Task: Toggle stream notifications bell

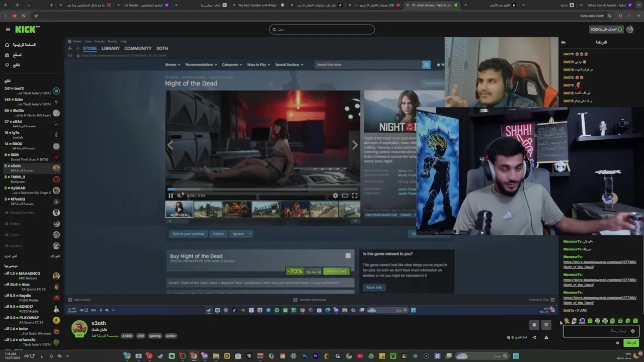Action: 534,325
